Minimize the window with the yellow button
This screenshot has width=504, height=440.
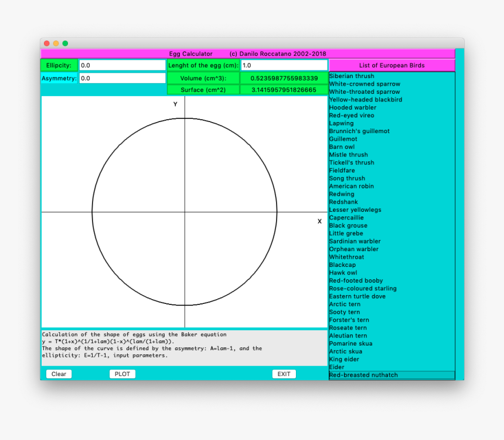56,43
